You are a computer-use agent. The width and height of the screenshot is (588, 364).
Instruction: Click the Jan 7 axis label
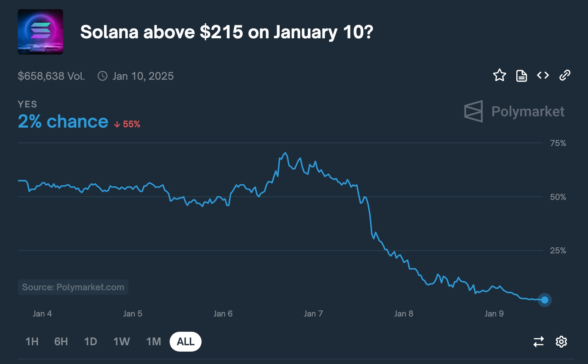[313, 314]
